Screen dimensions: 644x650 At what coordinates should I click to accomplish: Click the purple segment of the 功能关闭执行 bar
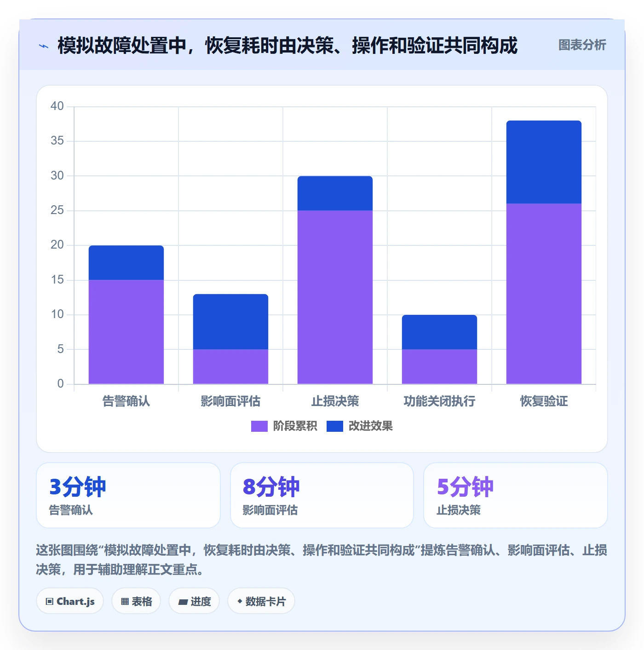pyautogui.click(x=439, y=367)
